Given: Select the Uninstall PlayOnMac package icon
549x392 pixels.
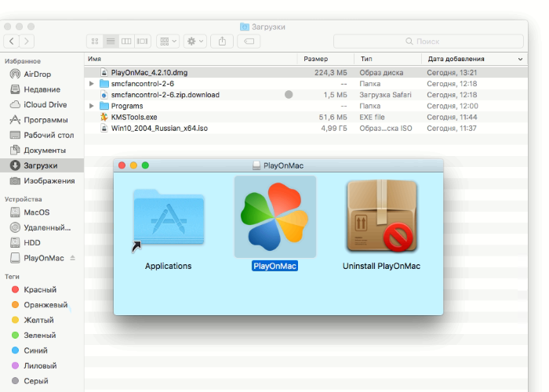Looking at the screenshot, I should [x=382, y=216].
